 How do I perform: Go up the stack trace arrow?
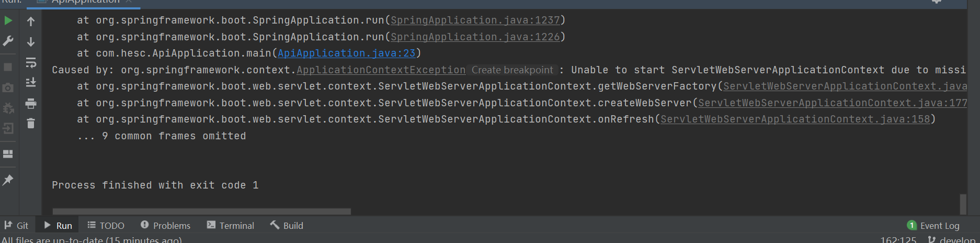(x=31, y=21)
